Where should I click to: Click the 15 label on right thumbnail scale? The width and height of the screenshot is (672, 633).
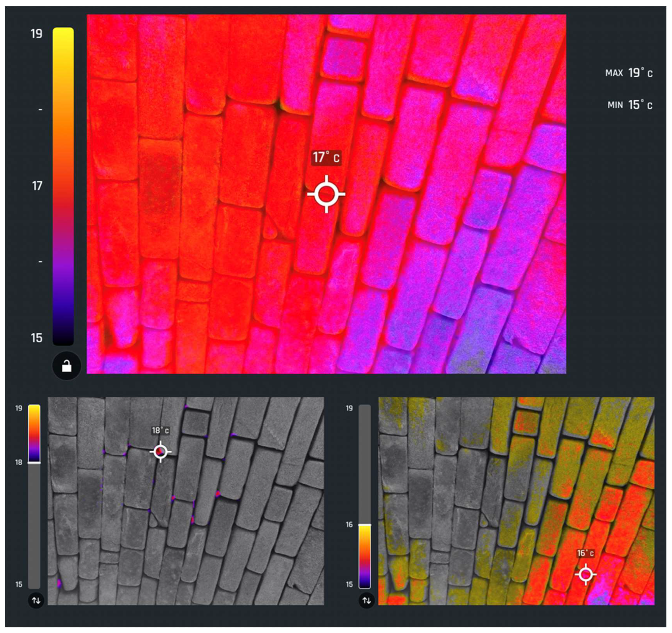(349, 584)
